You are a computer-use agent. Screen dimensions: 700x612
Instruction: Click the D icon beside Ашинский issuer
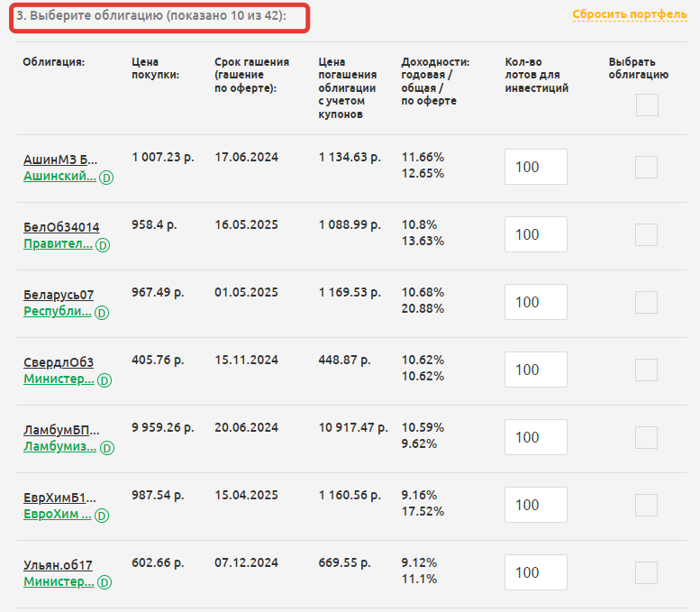click(x=105, y=178)
